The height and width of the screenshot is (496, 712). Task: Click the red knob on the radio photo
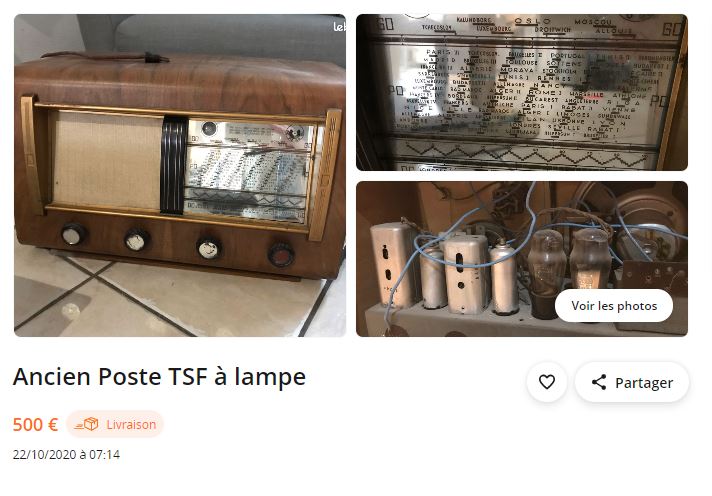(281, 254)
